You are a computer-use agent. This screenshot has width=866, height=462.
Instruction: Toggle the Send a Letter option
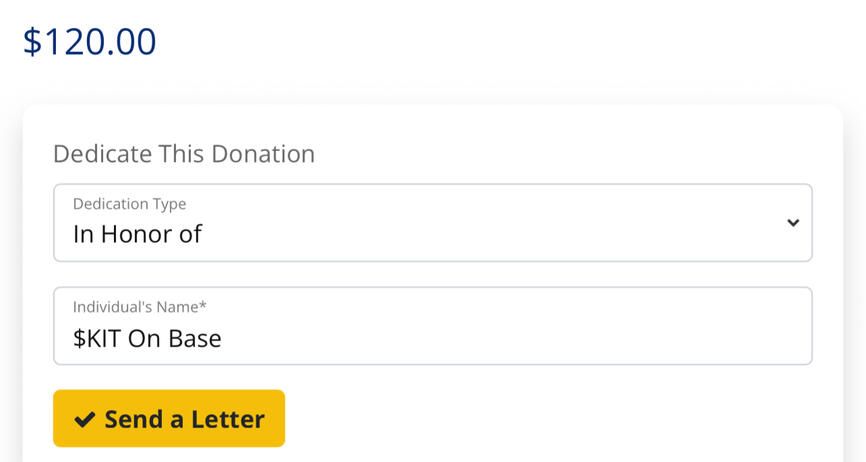[169, 418]
